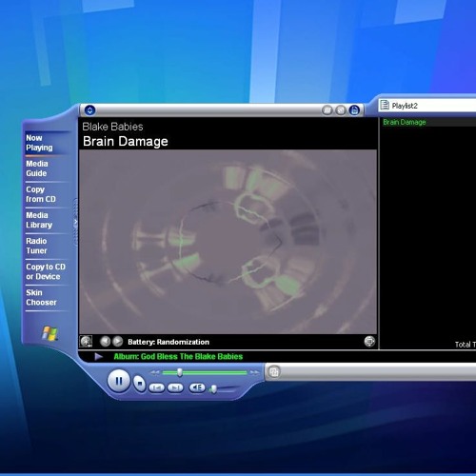Click the seek bar position handle
Viewport: 476px width, 476px height.
point(180,372)
